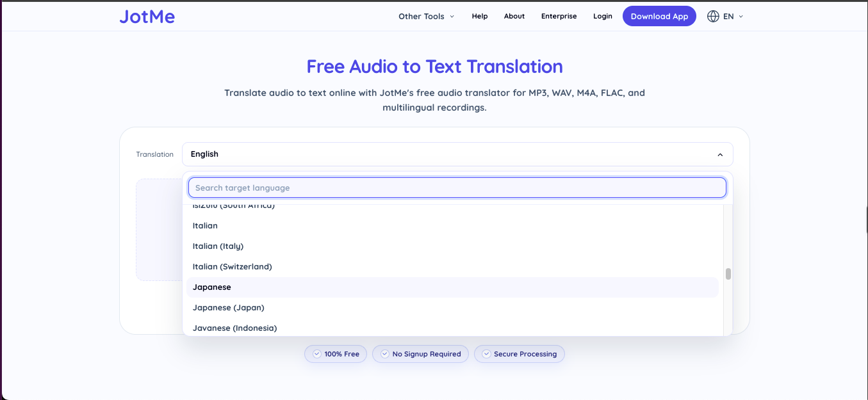This screenshot has width=868, height=400.
Task: Select the Japanese language option
Action: coord(452,287)
